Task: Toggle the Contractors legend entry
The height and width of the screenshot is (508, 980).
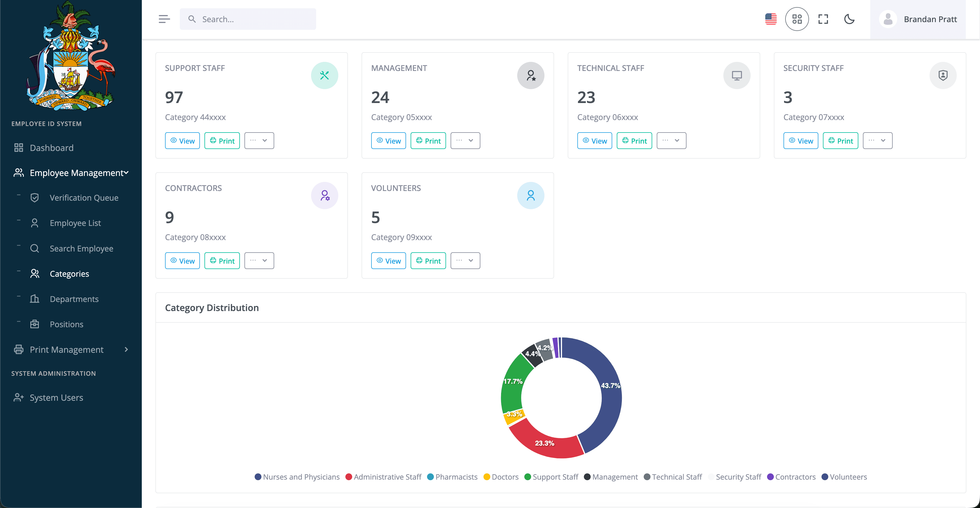Action: pos(791,477)
